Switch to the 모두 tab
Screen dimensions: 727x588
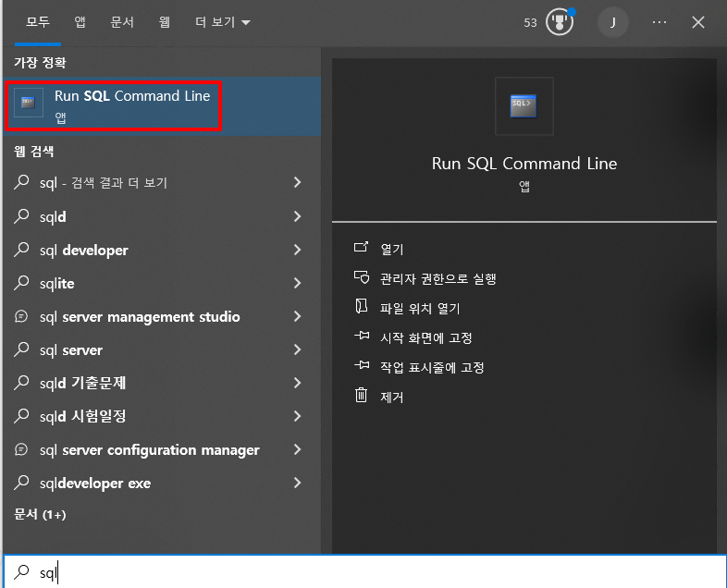coord(38,22)
